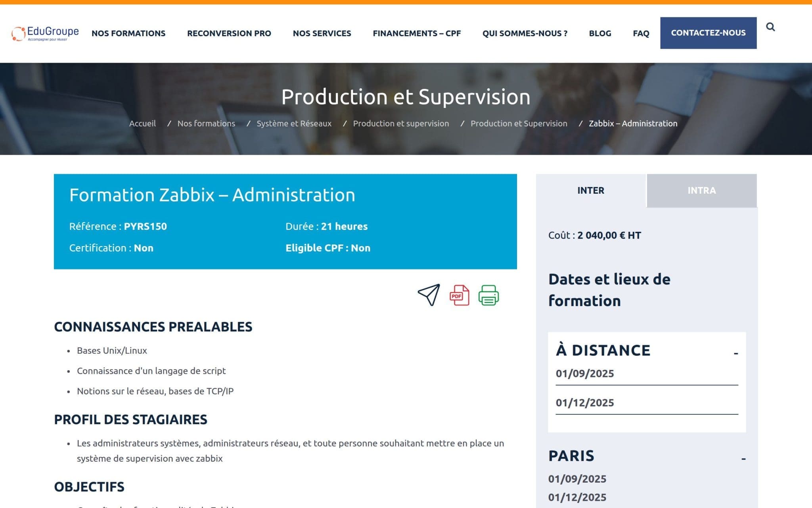Image resolution: width=812 pixels, height=508 pixels.
Task: Click the reference code PYRS150
Action: coord(145,226)
